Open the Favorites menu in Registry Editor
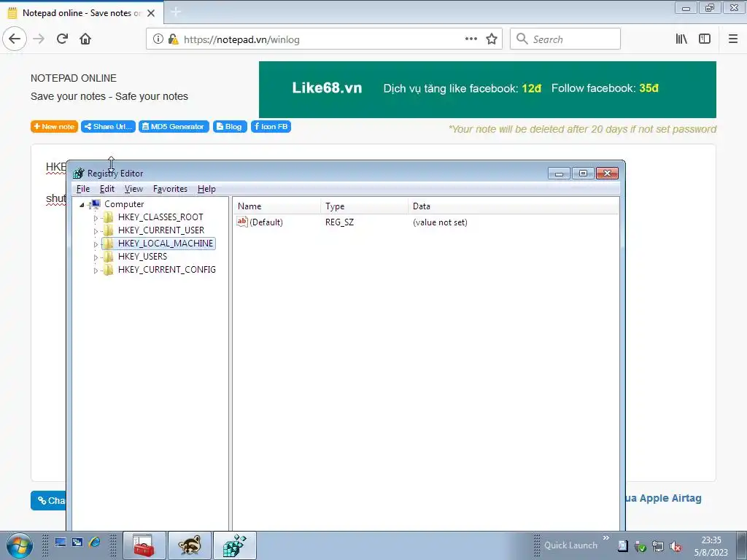Viewport: 747px width, 560px height. [170, 189]
